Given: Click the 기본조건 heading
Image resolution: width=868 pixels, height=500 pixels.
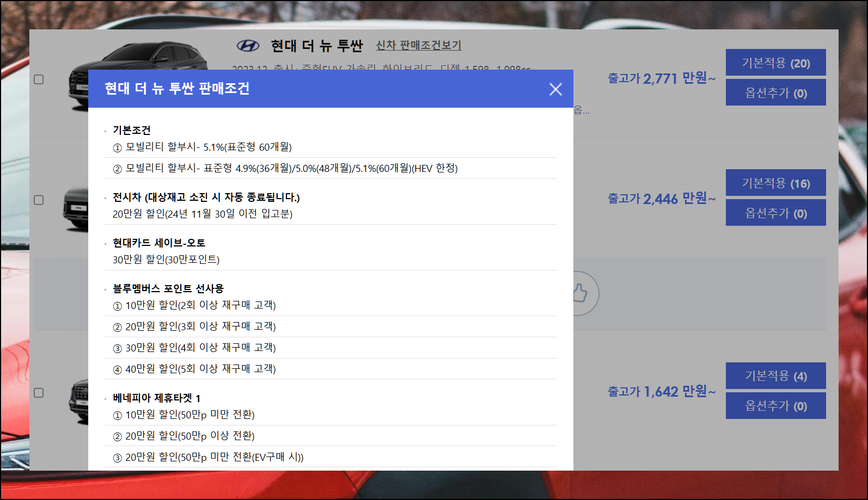Looking at the screenshot, I should coord(132,130).
